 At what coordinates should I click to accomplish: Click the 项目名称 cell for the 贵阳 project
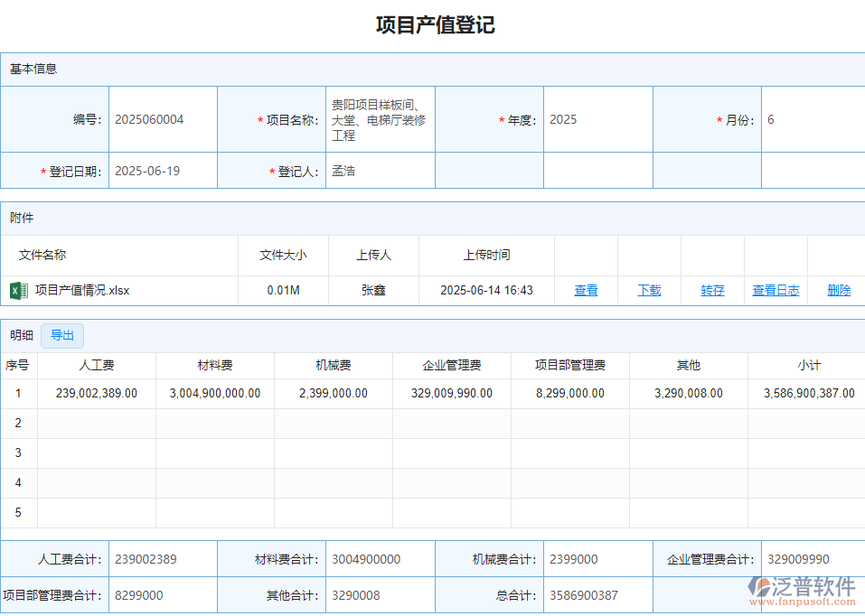pyautogui.click(x=380, y=119)
